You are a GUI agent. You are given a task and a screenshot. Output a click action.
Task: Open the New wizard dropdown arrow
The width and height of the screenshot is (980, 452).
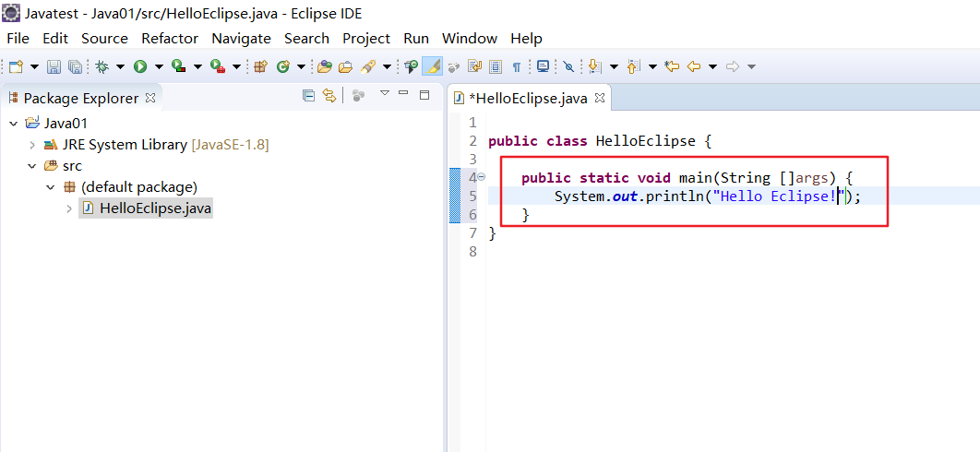34,67
